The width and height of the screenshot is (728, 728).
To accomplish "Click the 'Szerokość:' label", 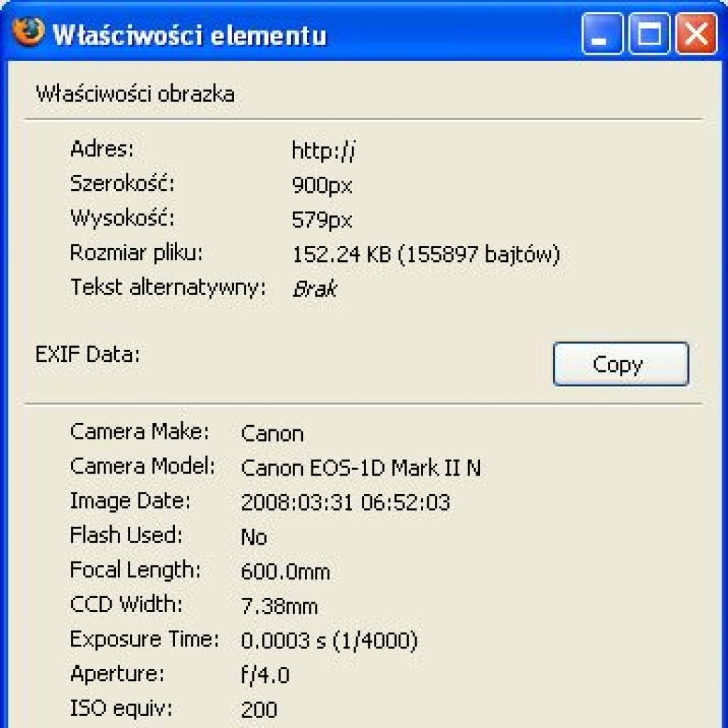I will (122, 183).
